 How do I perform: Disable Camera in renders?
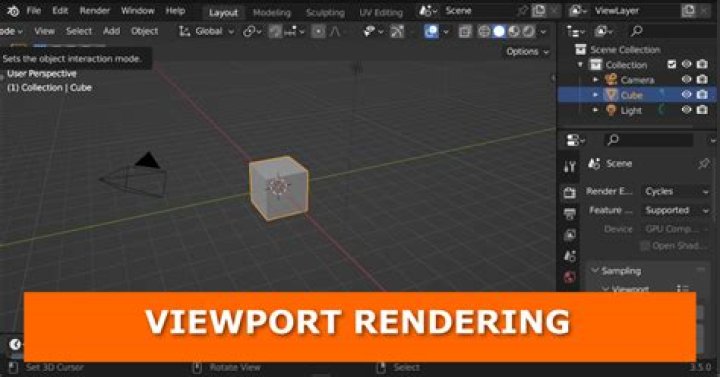pyautogui.click(x=702, y=79)
